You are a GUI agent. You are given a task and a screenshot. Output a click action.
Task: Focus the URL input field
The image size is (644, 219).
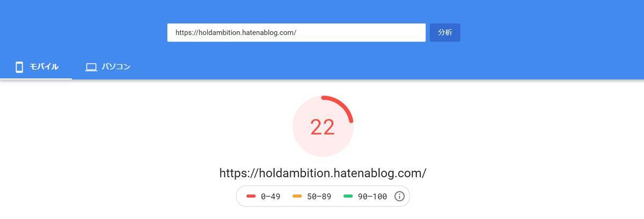[296, 32]
